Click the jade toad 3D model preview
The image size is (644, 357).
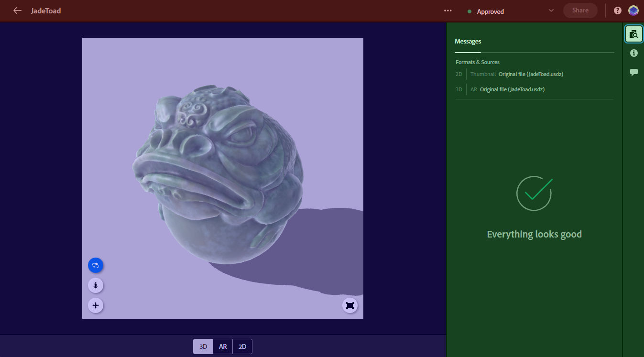pos(218,174)
